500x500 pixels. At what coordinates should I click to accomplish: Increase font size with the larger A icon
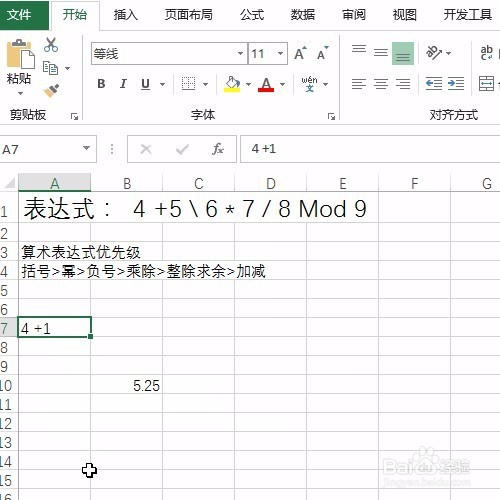300,53
